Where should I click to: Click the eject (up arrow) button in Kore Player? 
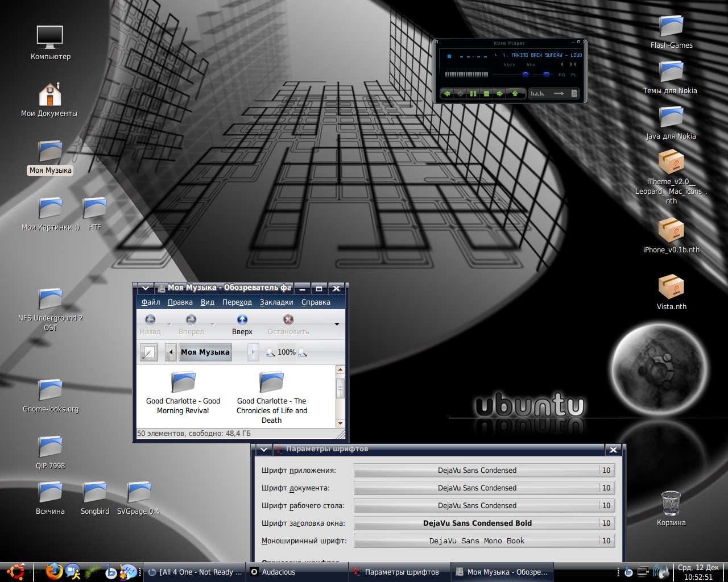[515, 93]
